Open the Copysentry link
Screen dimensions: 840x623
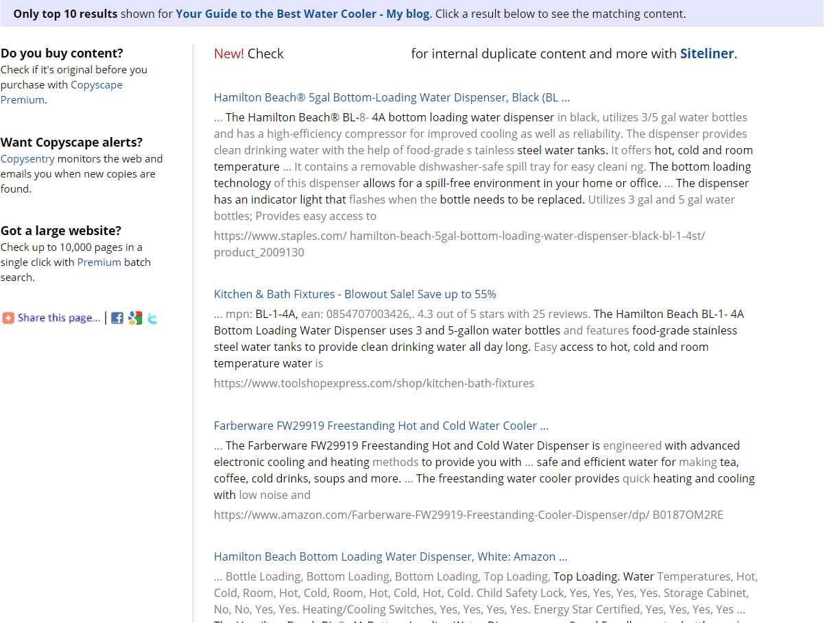pos(27,159)
